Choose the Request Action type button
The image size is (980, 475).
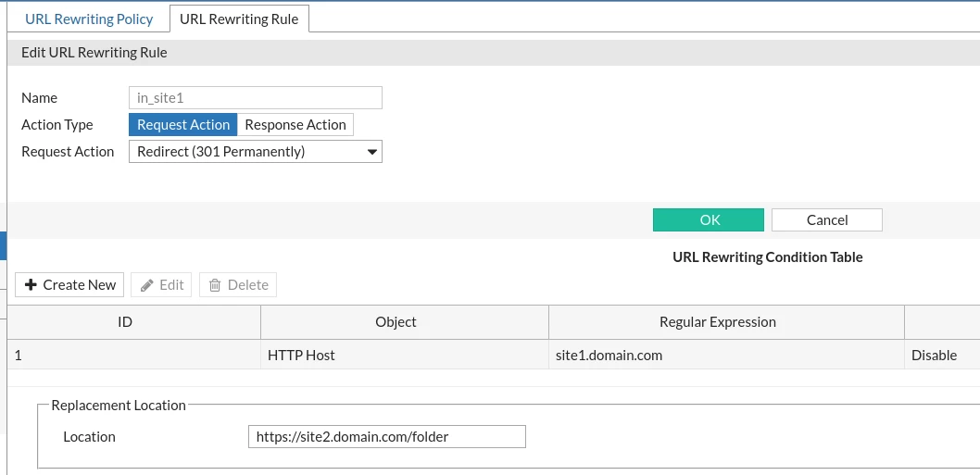pos(183,124)
